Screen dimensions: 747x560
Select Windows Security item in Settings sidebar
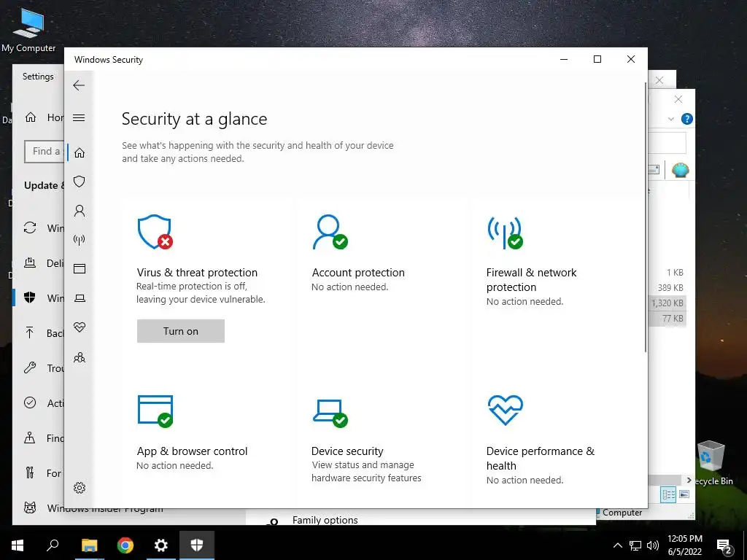(x=43, y=298)
